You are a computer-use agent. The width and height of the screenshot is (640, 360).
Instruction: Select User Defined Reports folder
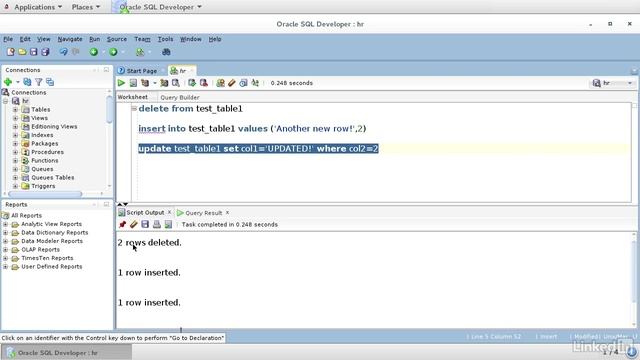coord(51,267)
